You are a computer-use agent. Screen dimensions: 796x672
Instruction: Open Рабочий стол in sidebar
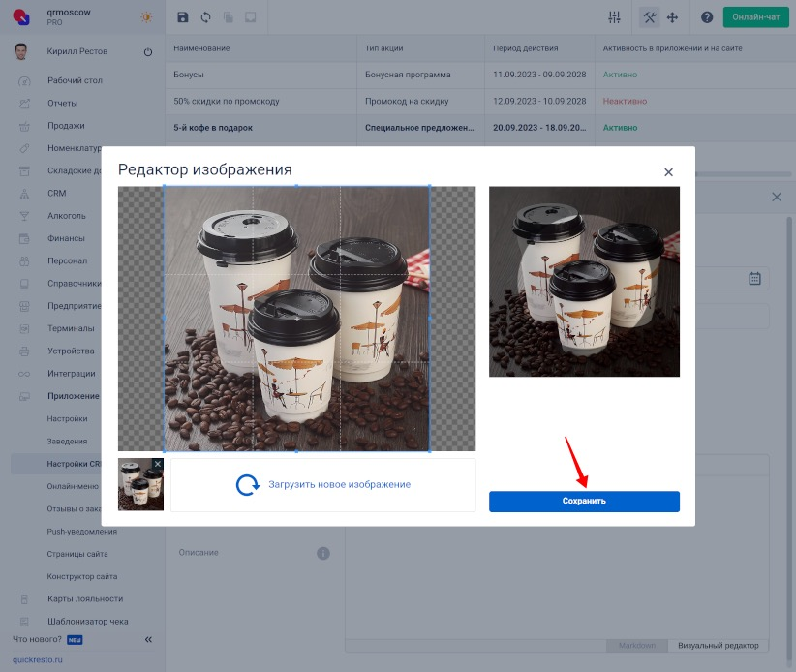click(76, 80)
